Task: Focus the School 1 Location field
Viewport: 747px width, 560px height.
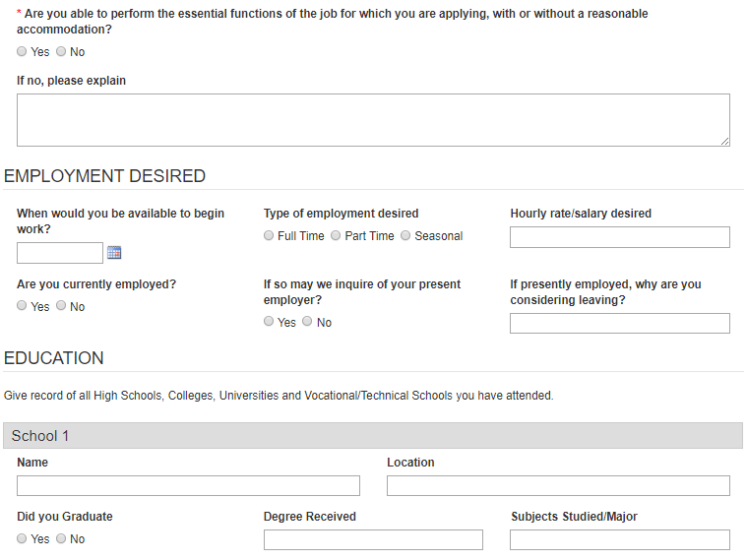Action: pyautogui.click(x=558, y=485)
